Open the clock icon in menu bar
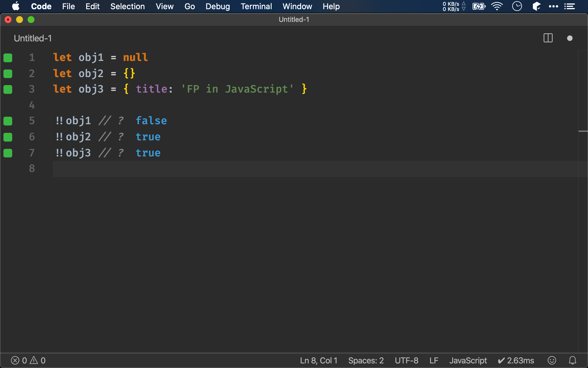 (517, 6)
